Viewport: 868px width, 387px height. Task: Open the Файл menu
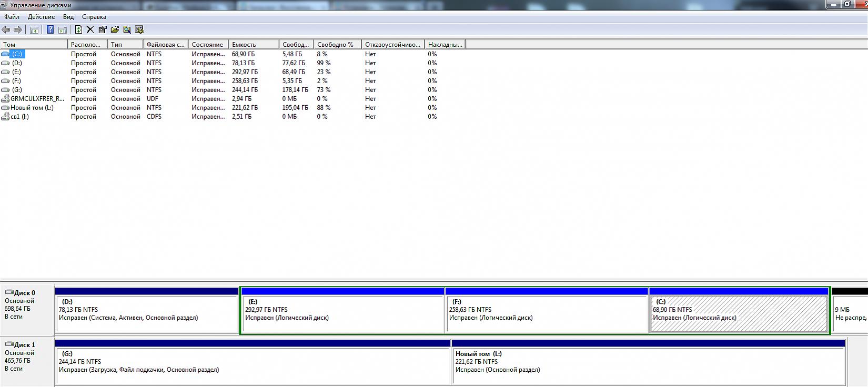coord(12,17)
